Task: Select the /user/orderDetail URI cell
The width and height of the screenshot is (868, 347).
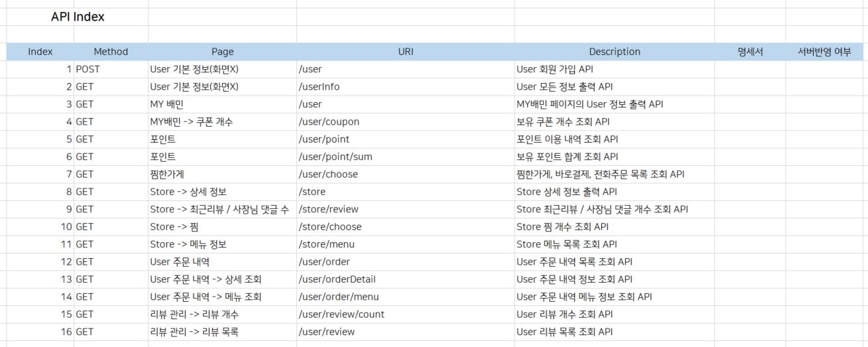Action: [337, 279]
